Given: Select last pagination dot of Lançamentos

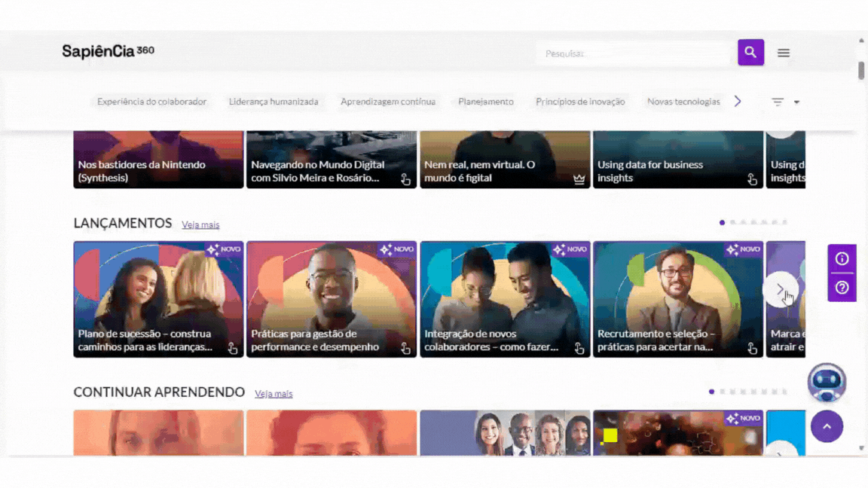Looking at the screenshot, I should pyautogui.click(x=784, y=222).
